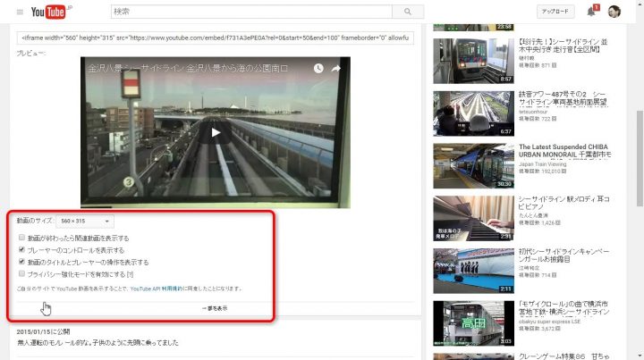Click the scrollbar down arrow
This screenshot has height=360, width=644.
coord(640,356)
